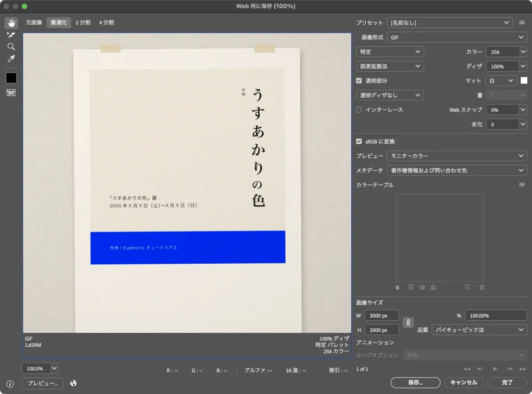Click the H height input field
The image size is (532, 394).
pyautogui.click(x=382, y=330)
